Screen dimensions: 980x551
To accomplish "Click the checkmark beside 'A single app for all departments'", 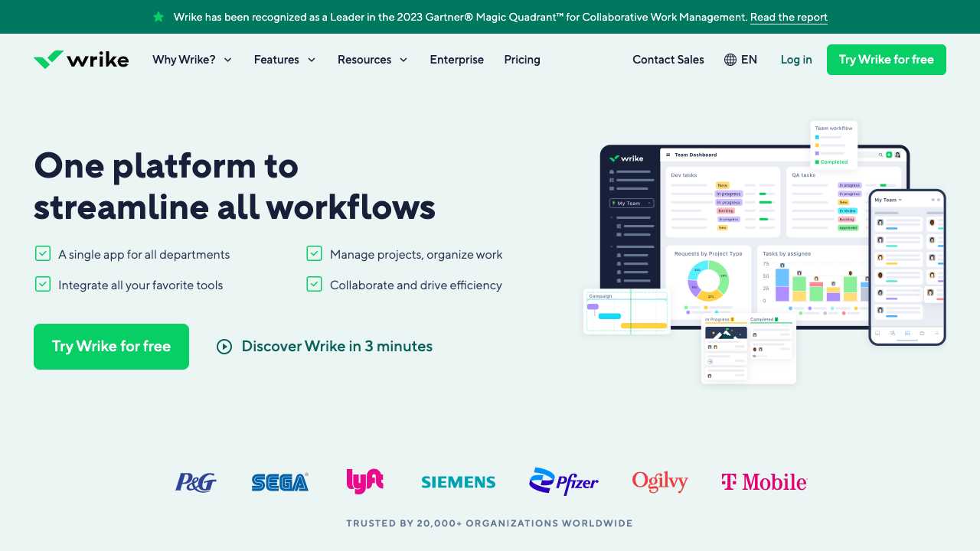I will tap(43, 254).
